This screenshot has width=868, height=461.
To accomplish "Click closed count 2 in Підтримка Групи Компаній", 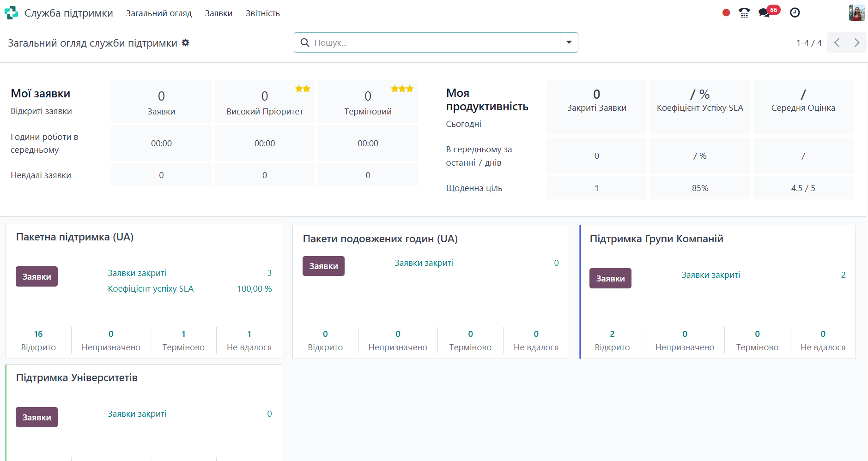I will [x=843, y=275].
